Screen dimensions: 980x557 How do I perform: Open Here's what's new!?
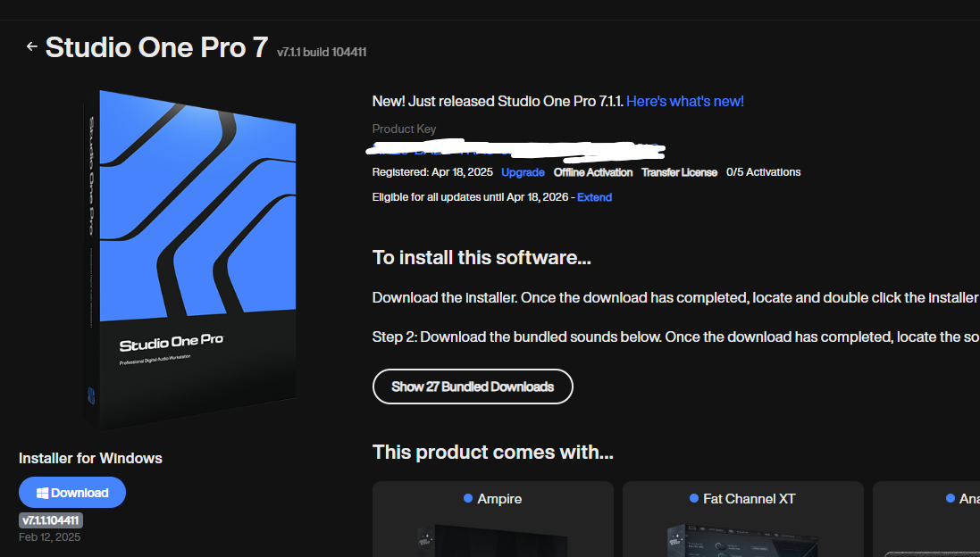(685, 101)
